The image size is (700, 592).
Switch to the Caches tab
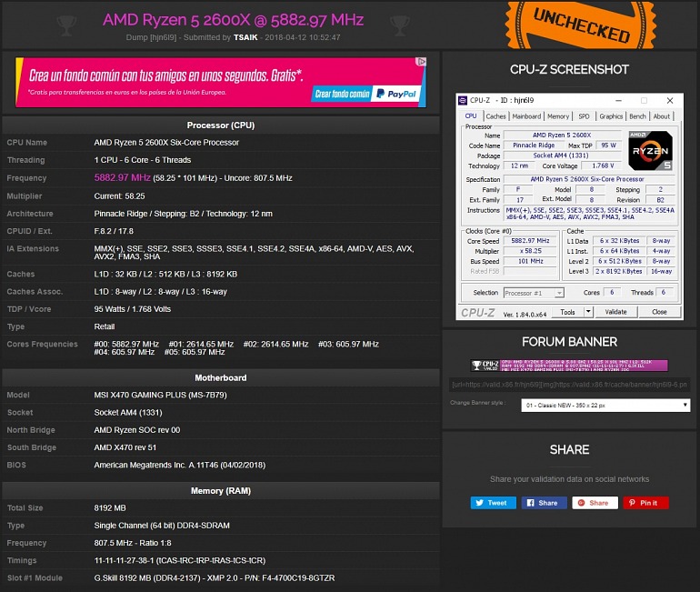495,116
